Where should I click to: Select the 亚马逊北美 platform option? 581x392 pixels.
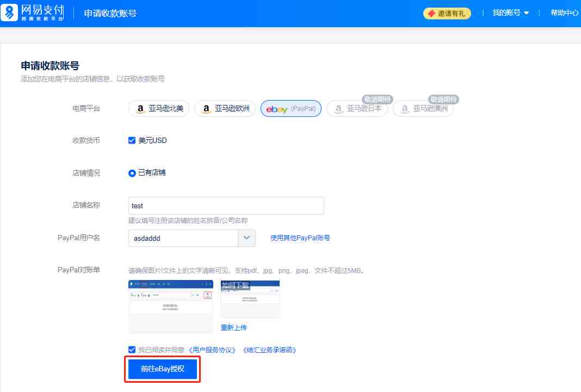click(x=159, y=108)
